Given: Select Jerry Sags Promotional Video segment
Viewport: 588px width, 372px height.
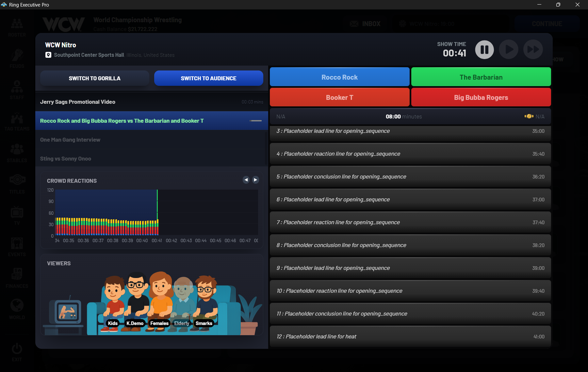Looking at the screenshot, I should click(152, 102).
